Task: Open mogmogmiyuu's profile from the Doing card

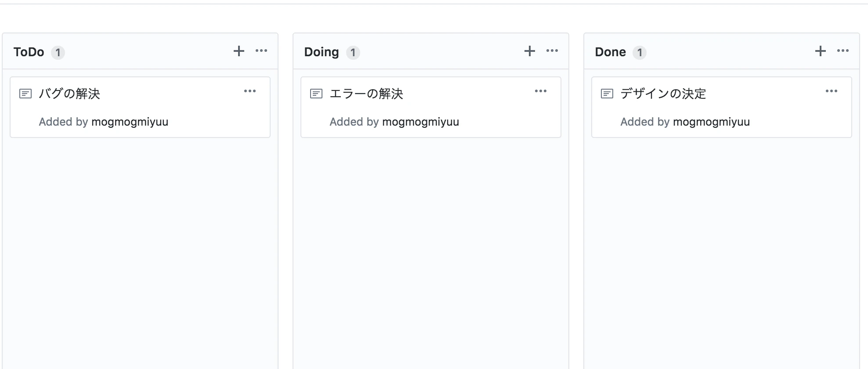Action: 421,122
